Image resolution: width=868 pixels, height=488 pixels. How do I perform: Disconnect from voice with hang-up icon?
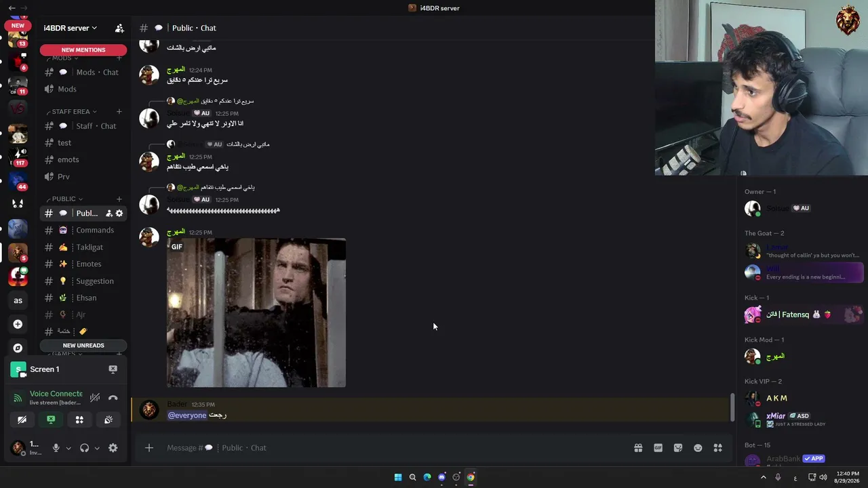[x=113, y=398]
